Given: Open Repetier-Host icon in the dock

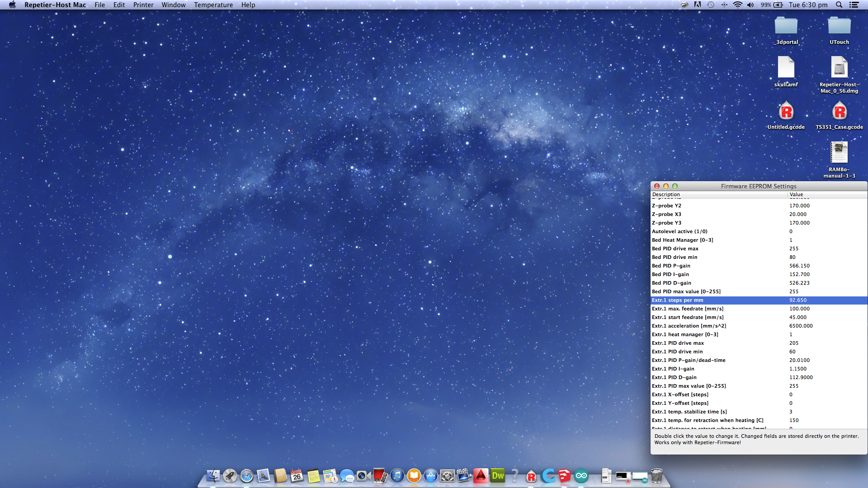Looking at the screenshot, I should (531, 476).
